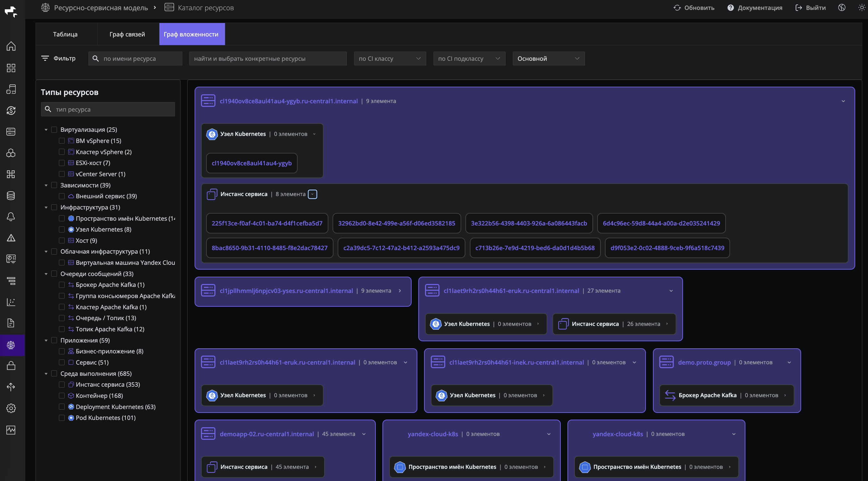The height and width of the screenshot is (481, 868).
Task: Collapse the Очереди сообщений (33) tree group
Action: click(x=46, y=274)
